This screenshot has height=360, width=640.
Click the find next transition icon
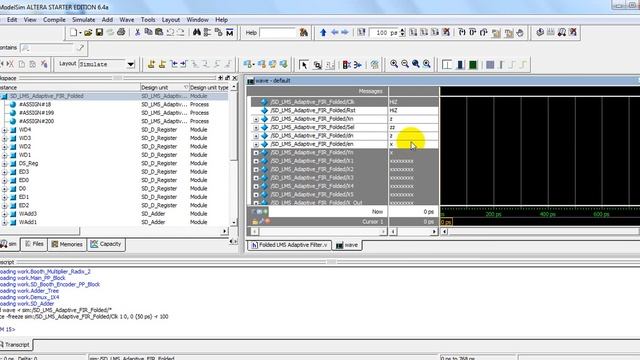tap(183, 64)
